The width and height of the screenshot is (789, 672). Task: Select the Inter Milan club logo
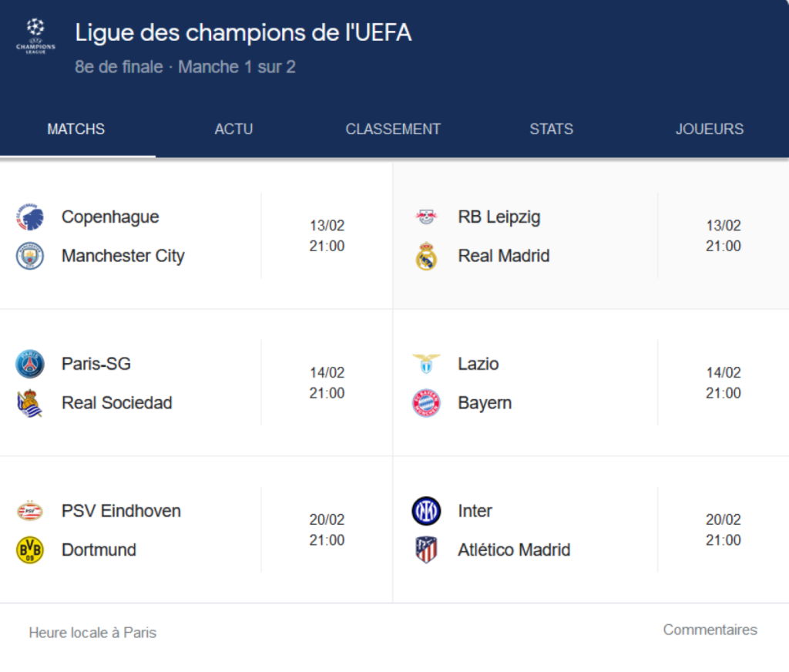click(427, 510)
